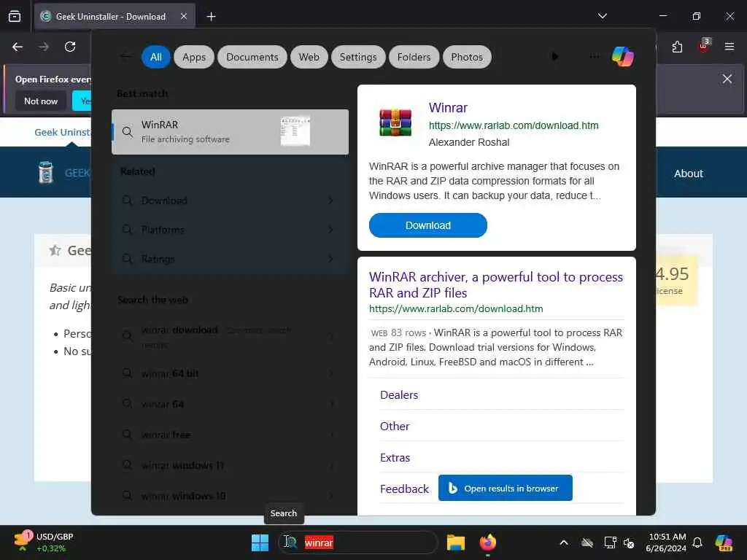Open Firefox extensions puzzle icon
The width and height of the screenshot is (747, 560).
point(677,47)
